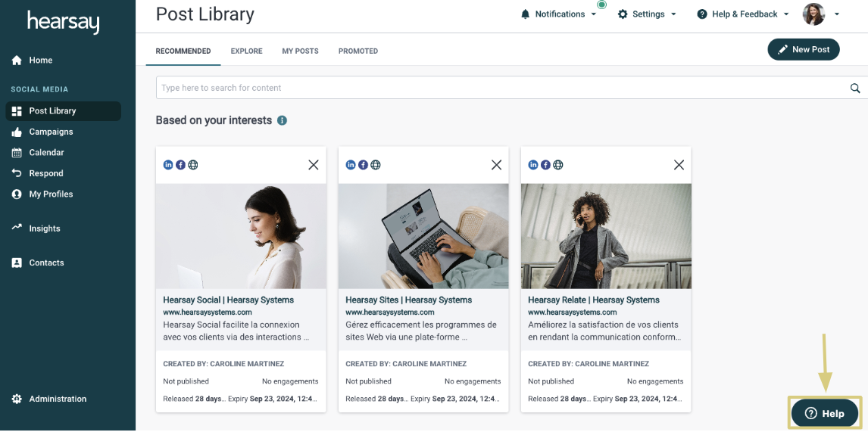Click the Insights trend line icon
The height and width of the screenshot is (432, 868).
(17, 227)
